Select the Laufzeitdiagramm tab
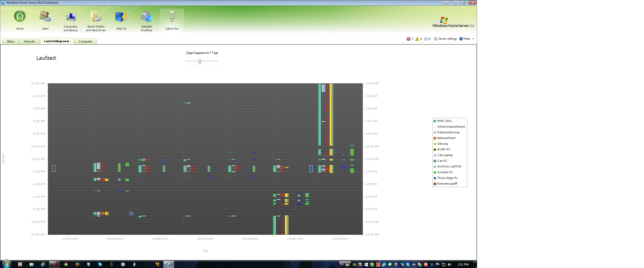The height and width of the screenshot is (268, 644). point(57,41)
